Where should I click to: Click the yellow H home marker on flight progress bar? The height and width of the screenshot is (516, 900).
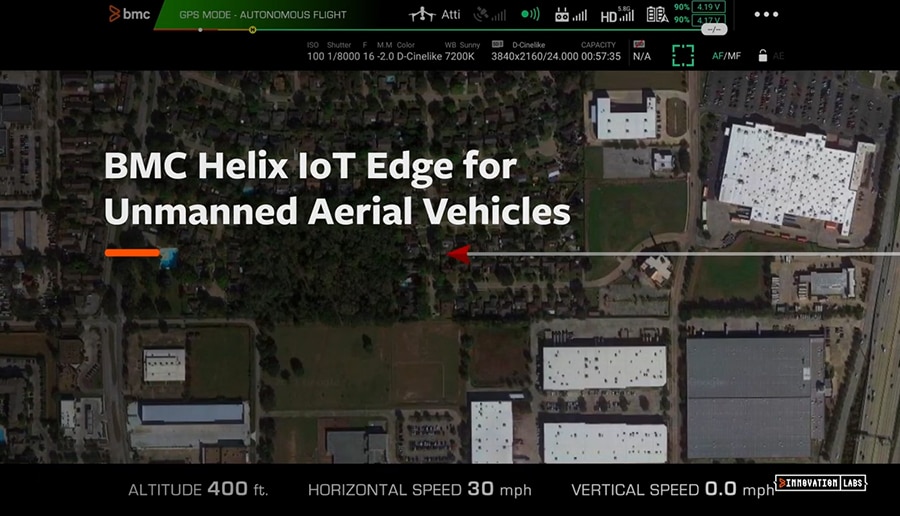pos(253,30)
